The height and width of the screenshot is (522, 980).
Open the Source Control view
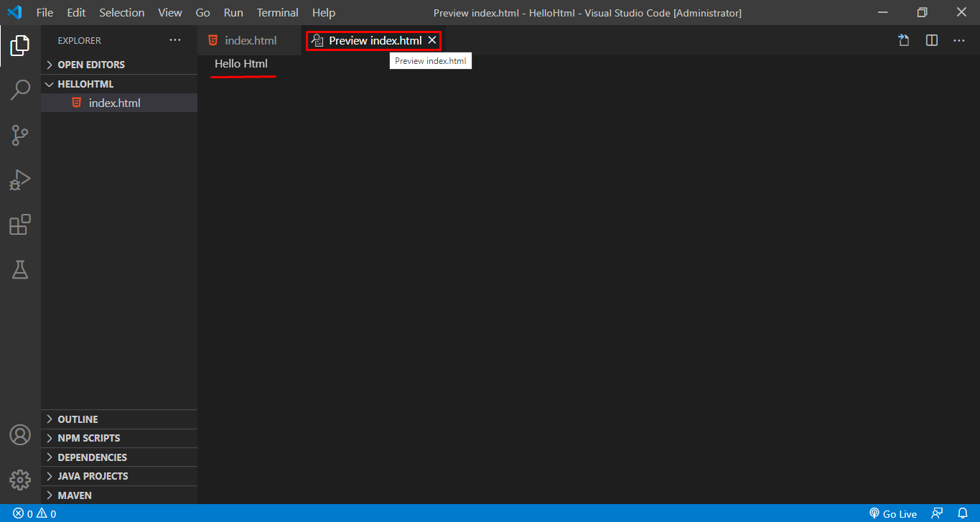[x=20, y=135]
